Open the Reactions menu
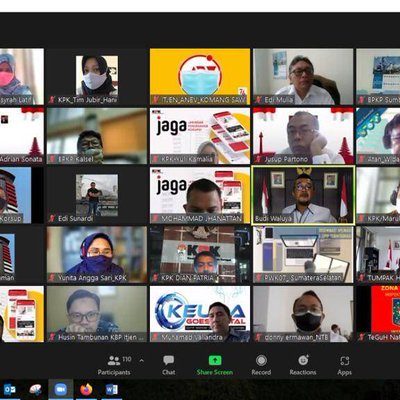400x400 pixels. point(303,365)
